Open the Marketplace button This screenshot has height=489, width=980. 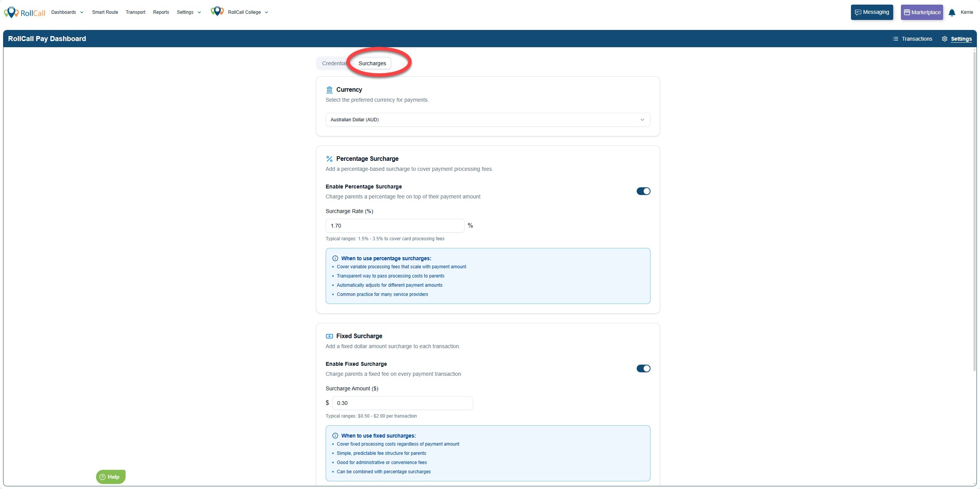click(x=922, y=12)
